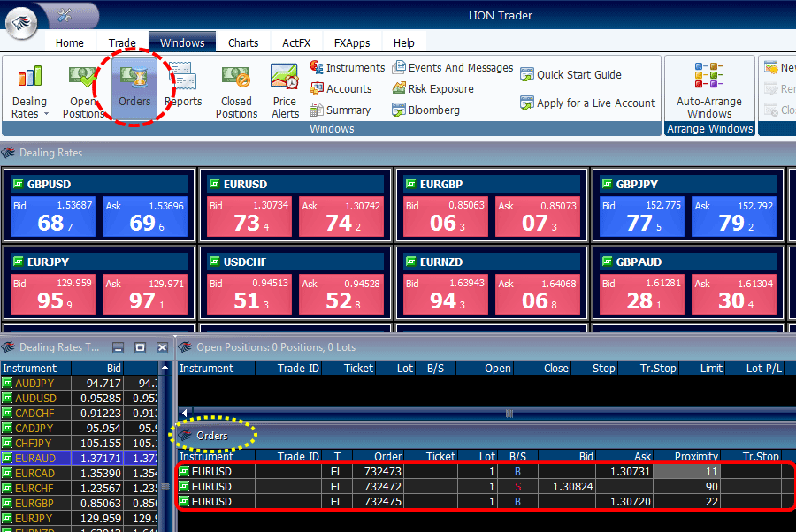
Task: Click the Instrument column header in Open Positions
Action: (x=215, y=369)
